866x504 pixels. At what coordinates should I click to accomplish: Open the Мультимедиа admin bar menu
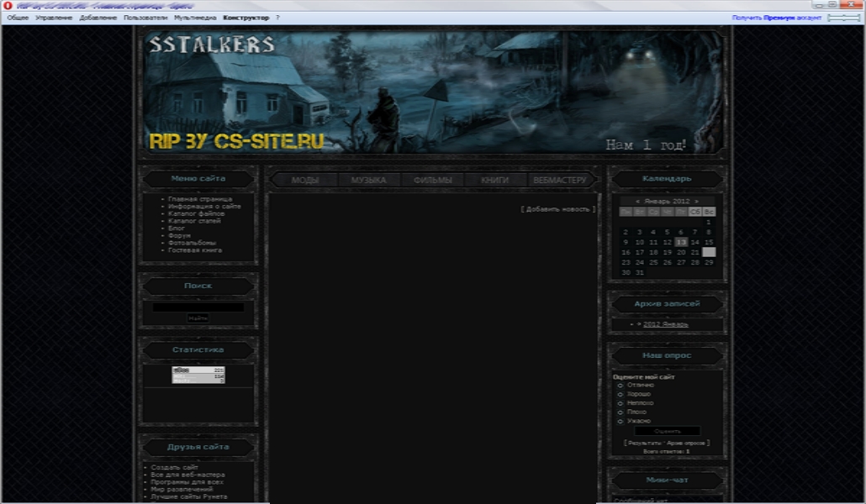(195, 18)
